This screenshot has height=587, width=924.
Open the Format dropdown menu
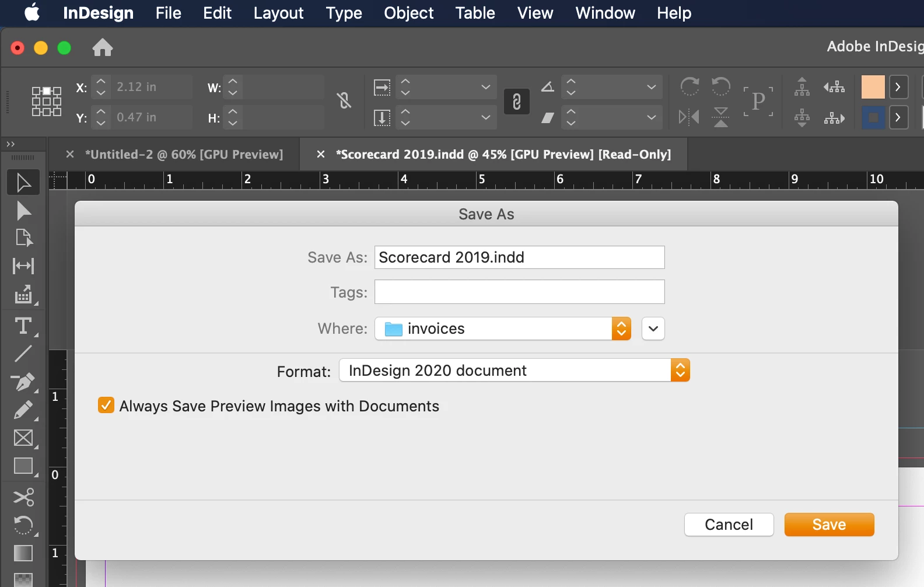point(514,370)
